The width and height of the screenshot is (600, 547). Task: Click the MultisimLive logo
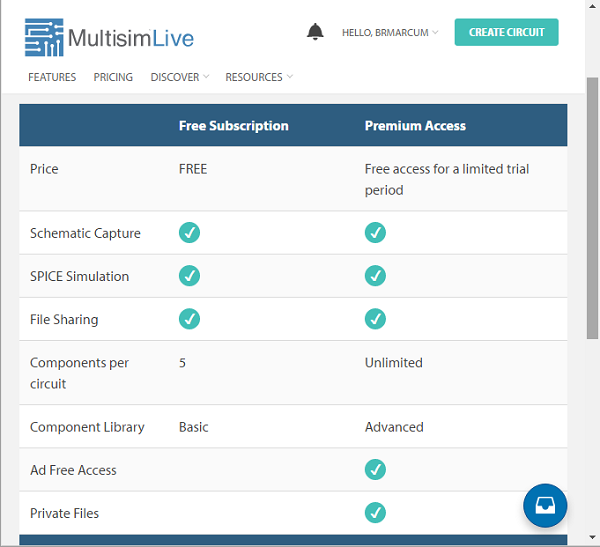click(109, 38)
